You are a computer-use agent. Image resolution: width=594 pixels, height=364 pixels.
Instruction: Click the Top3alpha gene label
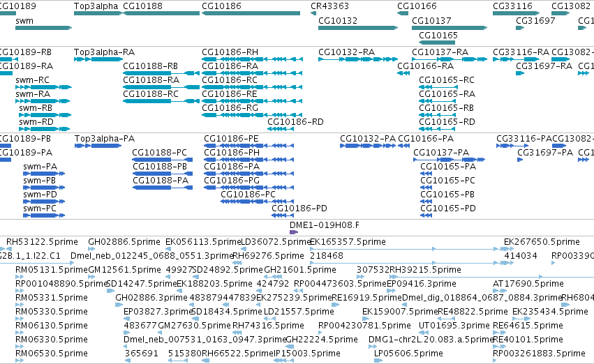tap(96, 6)
